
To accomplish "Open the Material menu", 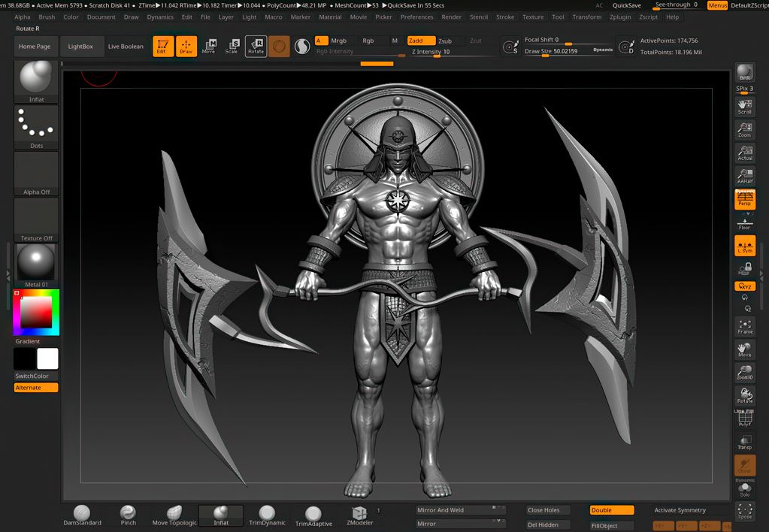I will coord(330,17).
